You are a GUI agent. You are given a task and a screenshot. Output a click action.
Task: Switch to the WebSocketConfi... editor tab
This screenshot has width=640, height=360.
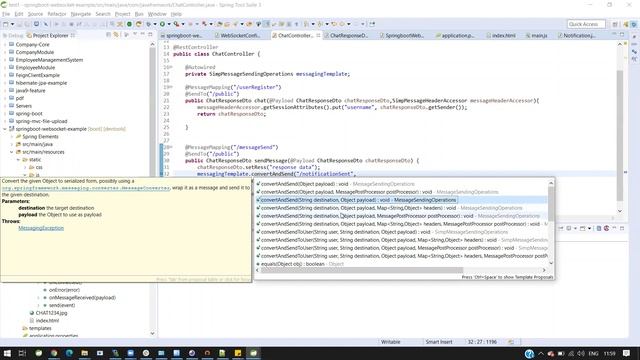coord(237,36)
